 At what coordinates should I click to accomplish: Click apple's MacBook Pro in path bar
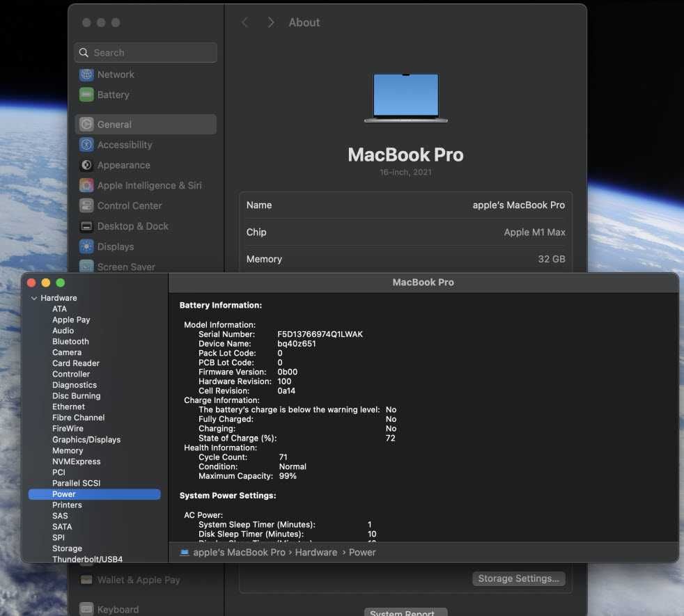pos(239,553)
